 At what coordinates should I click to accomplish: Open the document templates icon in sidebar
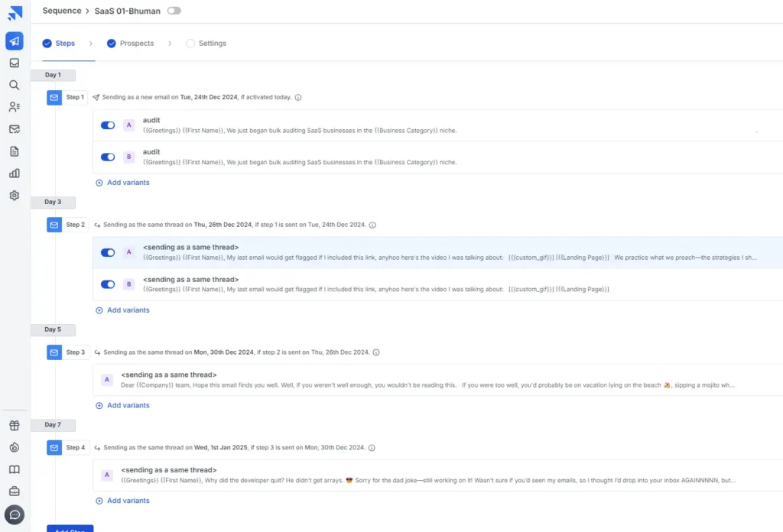pyautogui.click(x=15, y=151)
